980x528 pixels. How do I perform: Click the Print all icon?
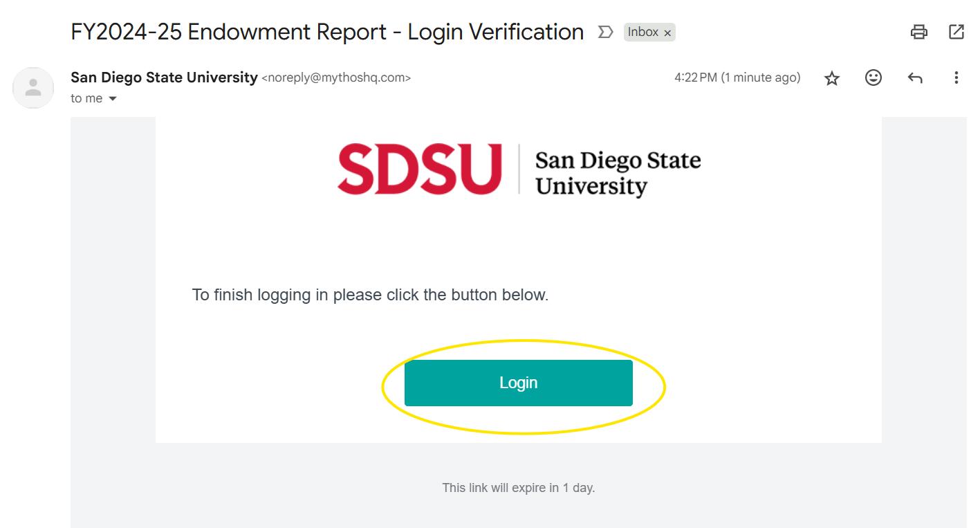(918, 32)
